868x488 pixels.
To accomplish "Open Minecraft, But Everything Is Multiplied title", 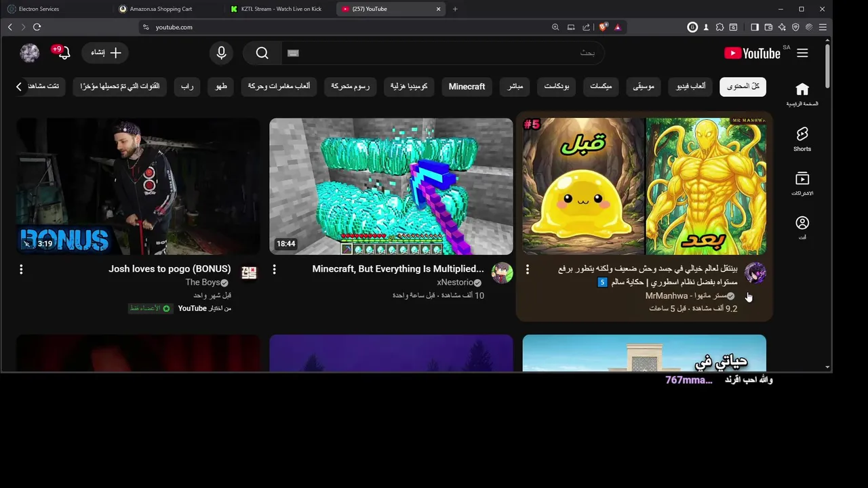I will [x=398, y=269].
